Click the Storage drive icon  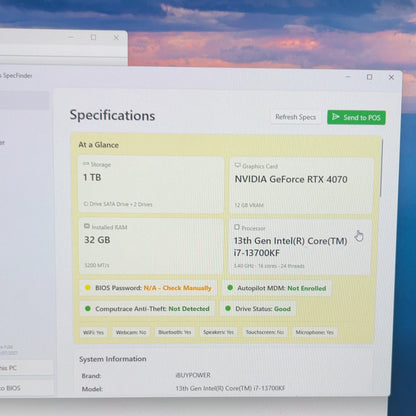pos(86,164)
